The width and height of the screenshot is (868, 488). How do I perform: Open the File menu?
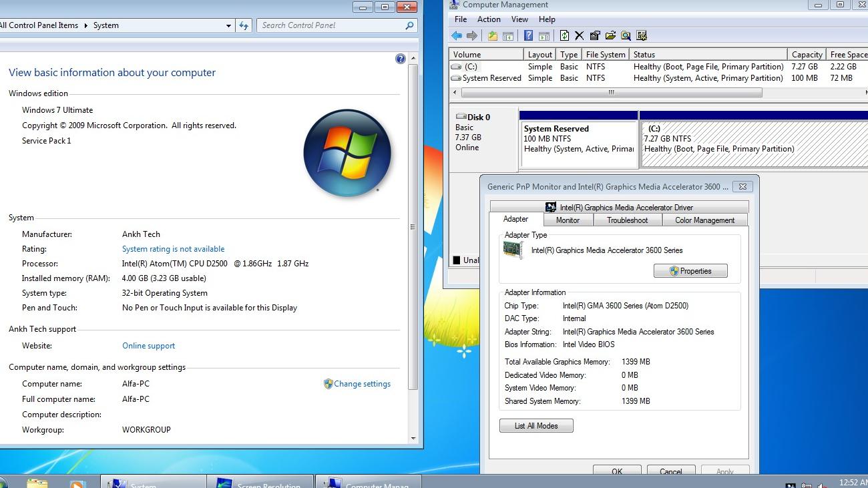tap(461, 19)
